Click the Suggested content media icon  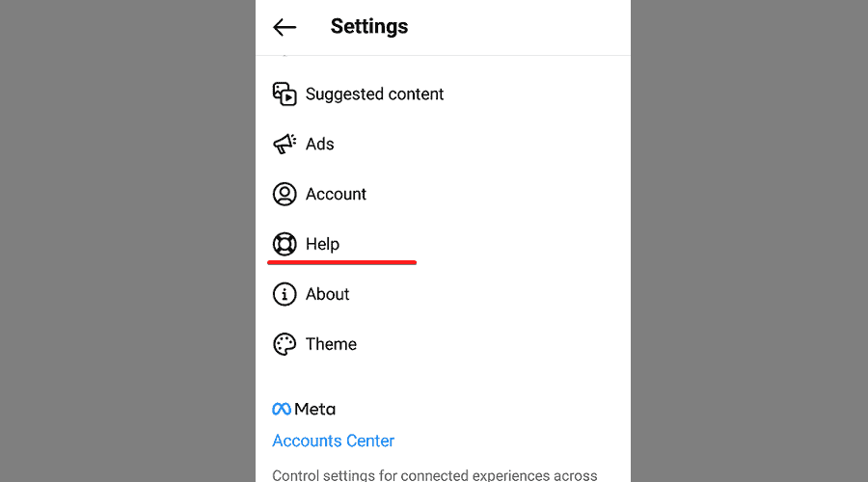(x=285, y=94)
